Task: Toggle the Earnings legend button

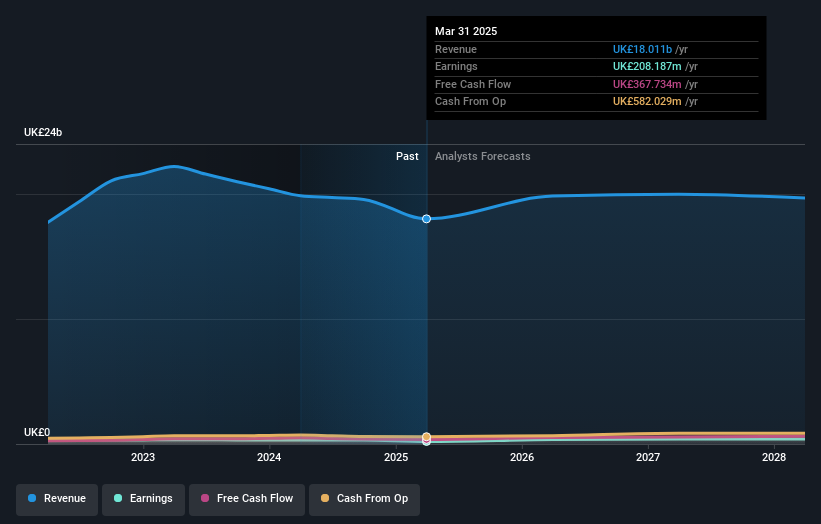Action: pos(143,499)
